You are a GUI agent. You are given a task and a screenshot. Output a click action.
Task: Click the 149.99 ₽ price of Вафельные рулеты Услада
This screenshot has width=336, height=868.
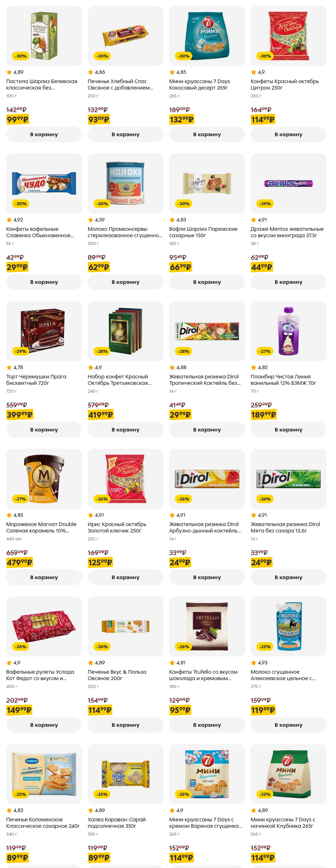pos(19,710)
